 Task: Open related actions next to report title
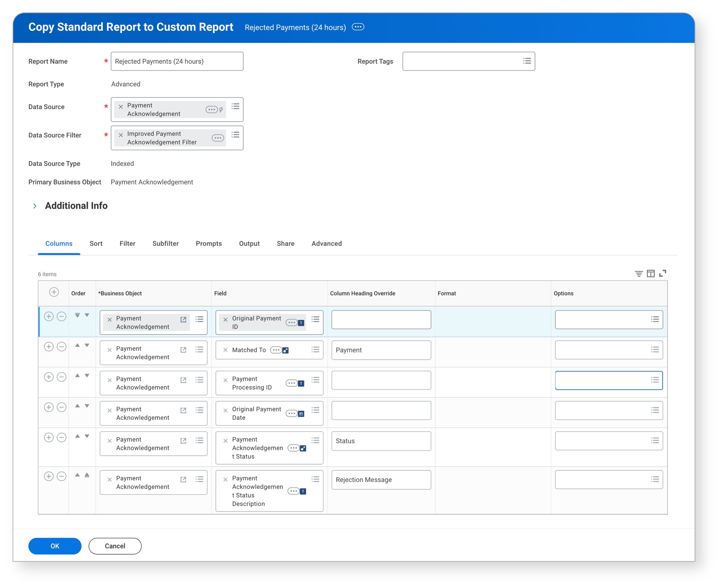pos(358,27)
